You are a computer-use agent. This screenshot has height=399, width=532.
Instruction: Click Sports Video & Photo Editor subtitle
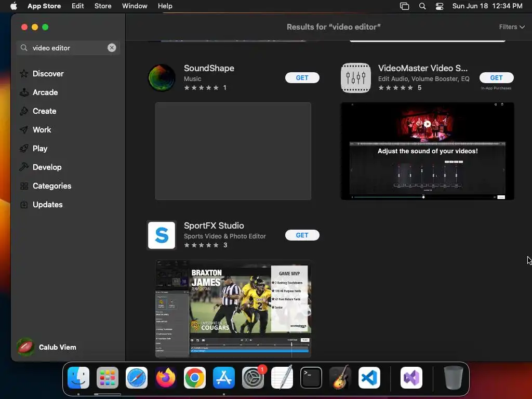[224, 236]
